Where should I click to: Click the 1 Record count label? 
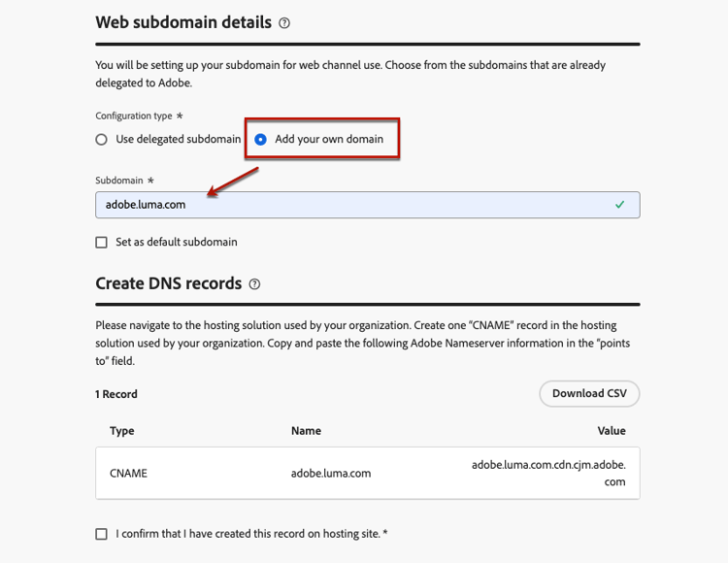pyautogui.click(x=116, y=394)
